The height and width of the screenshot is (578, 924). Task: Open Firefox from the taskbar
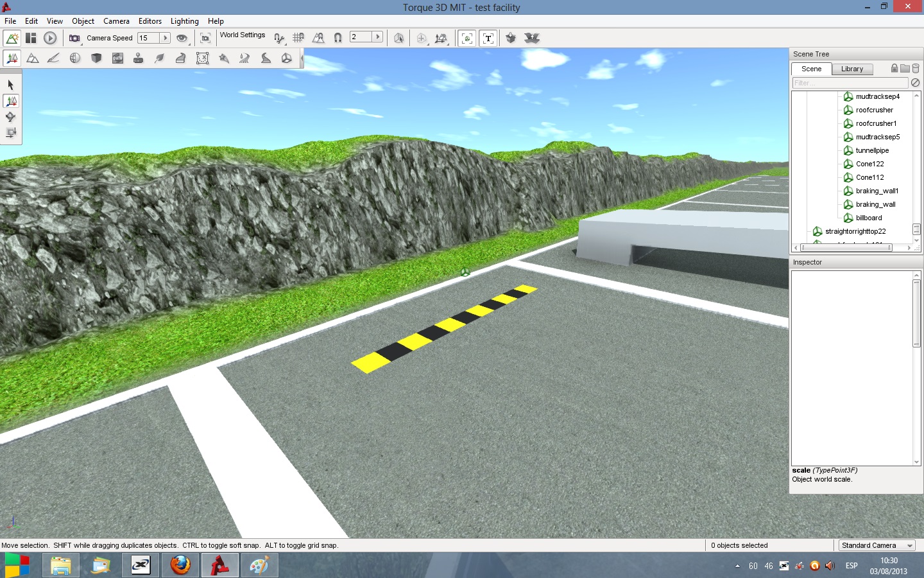[x=180, y=565]
